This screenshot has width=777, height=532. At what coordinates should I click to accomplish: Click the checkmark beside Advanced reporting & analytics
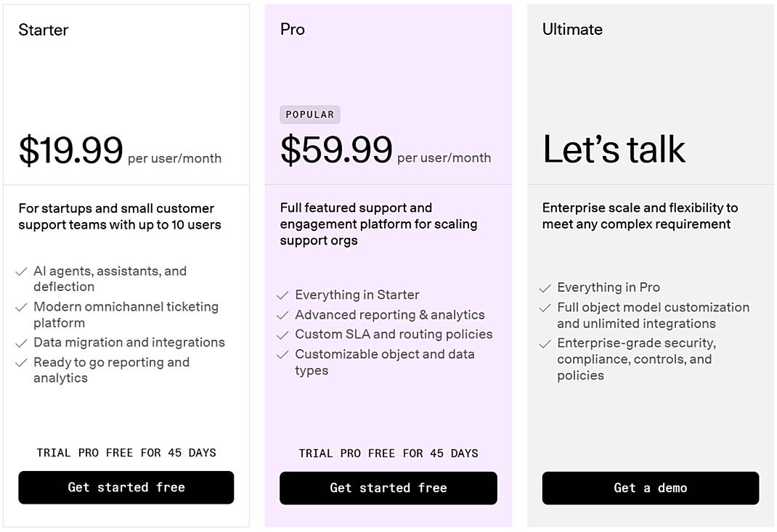click(283, 316)
